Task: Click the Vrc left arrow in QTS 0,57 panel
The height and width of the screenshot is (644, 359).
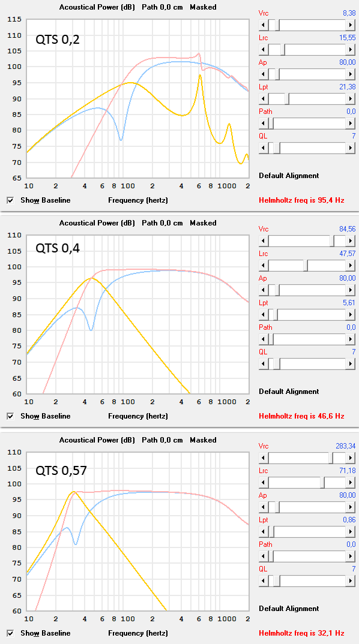Action: click(264, 458)
